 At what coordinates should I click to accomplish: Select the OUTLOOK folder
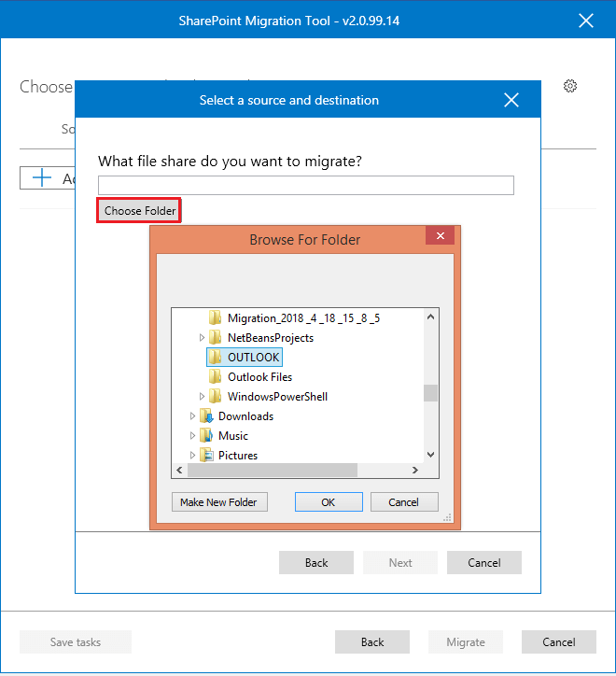click(x=253, y=358)
